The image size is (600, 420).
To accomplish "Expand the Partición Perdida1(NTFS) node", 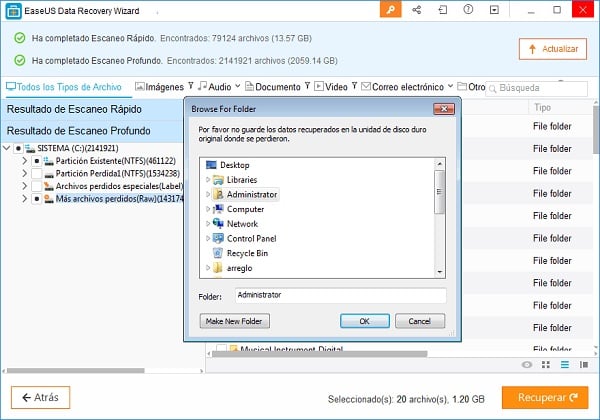I will tap(24, 173).
